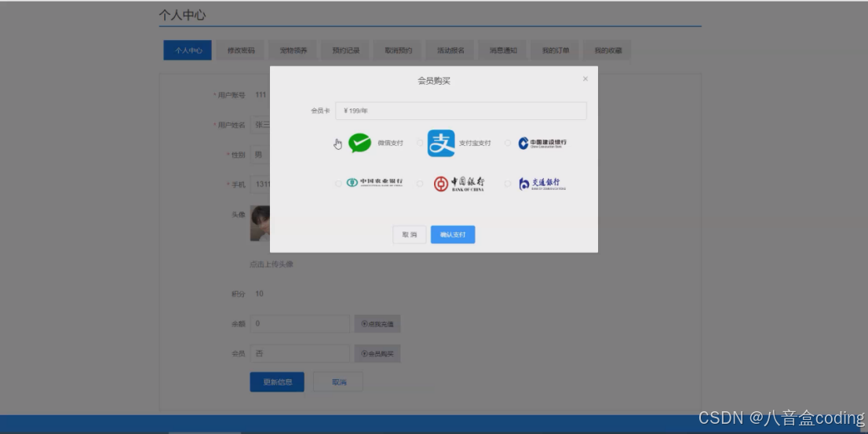
Task: Click the 积分 value 10
Action: [259, 294]
